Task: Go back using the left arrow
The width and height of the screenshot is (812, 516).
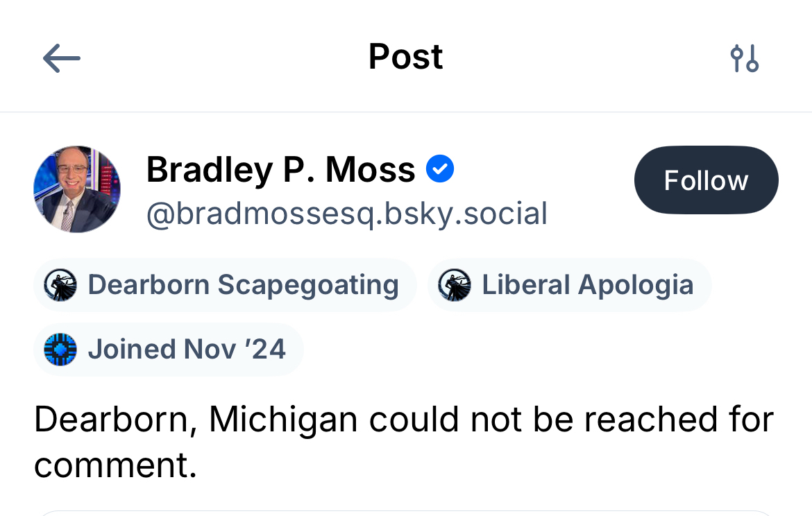Action: coord(62,58)
